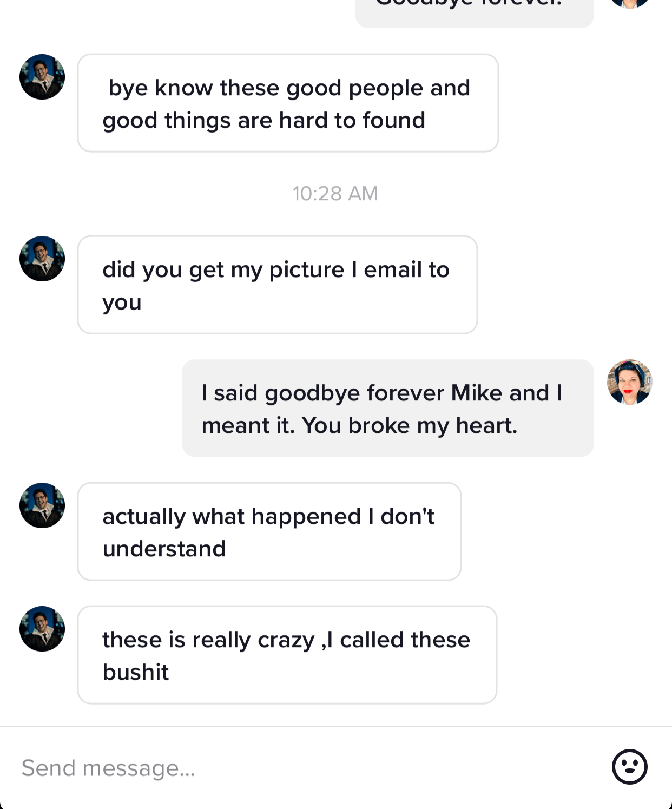This screenshot has height=809, width=672.
Task: Tap the 10:28 AM timestamp
Action: (335, 194)
